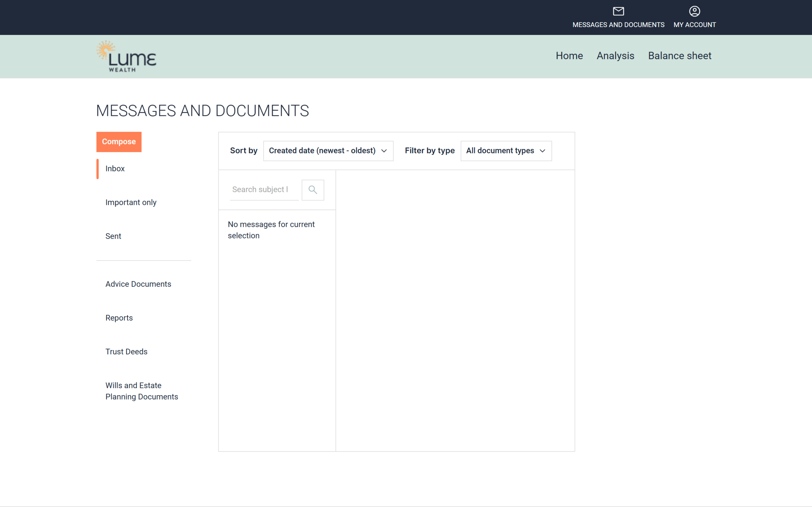This screenshot has width=812, height=507.
Task: Click the envelope Messages and Documents icon
Action: click(618, 11)
